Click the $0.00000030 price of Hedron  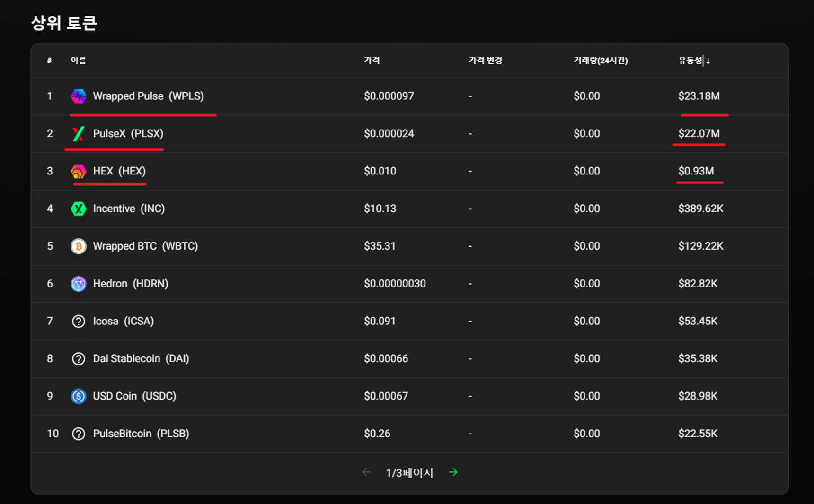pos(395,284)
